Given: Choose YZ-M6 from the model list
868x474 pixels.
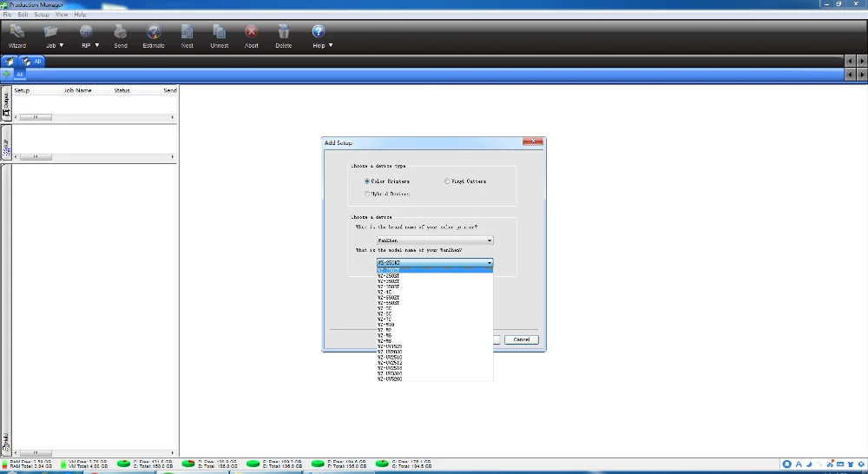Looking at the screenshot, I should click(435, 336).
